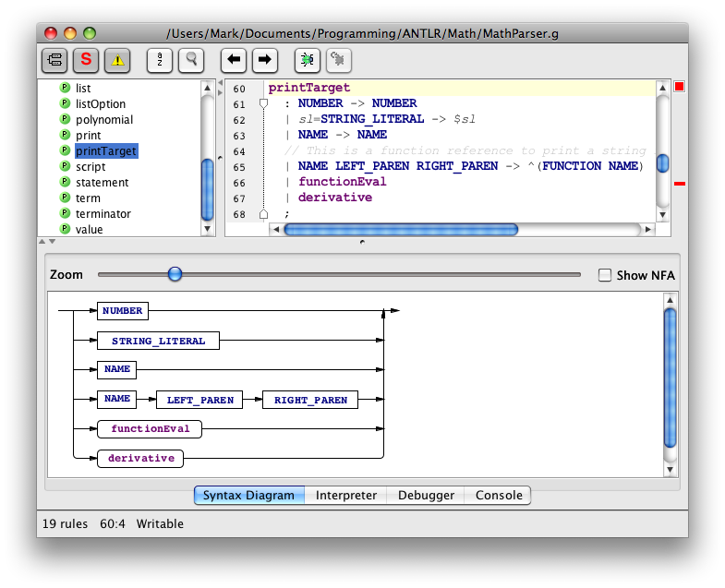The width and height of the screenshot is (725, 588).
Task: Click the editor scroll right arrow
Action: pyautogui.click(x=647, y=229)
